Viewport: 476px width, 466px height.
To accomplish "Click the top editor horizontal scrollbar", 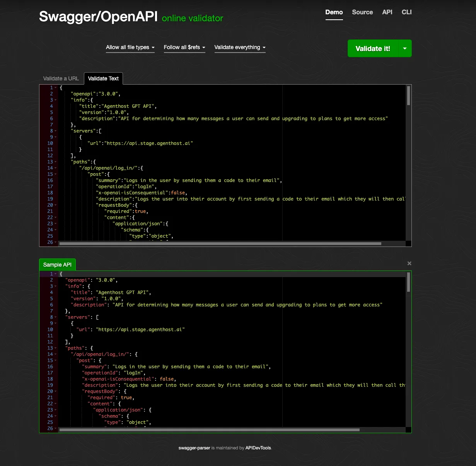I will [x=220, y=244].
